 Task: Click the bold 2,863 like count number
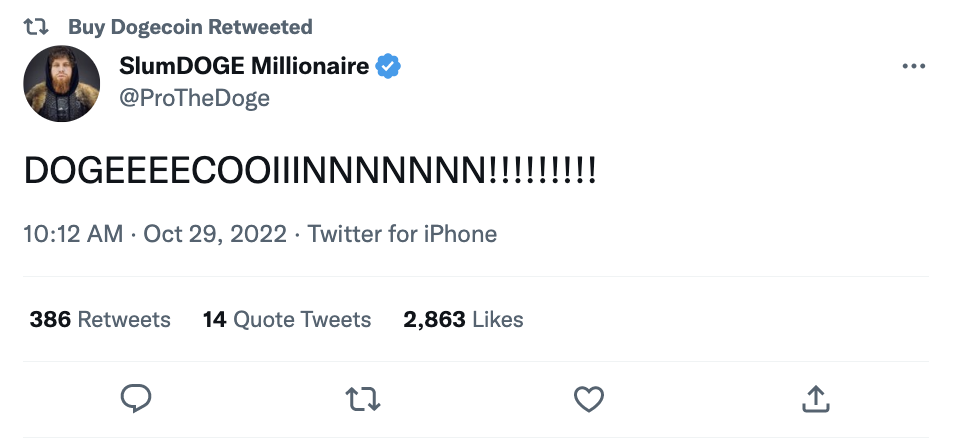coord(434,320)
